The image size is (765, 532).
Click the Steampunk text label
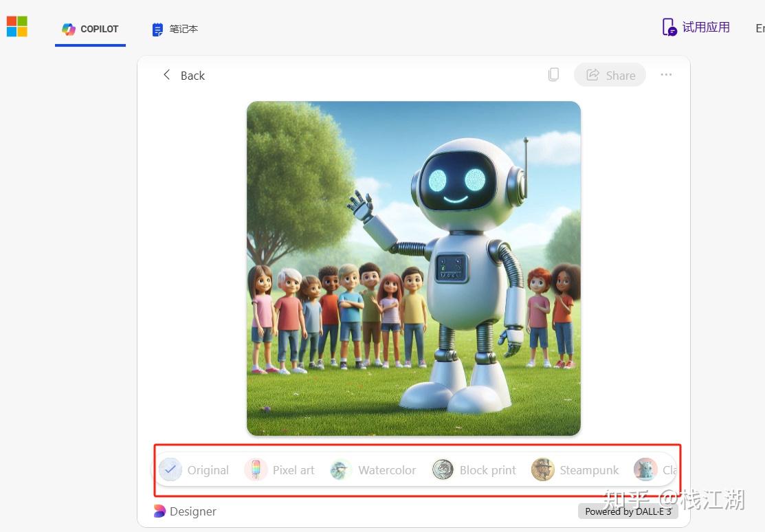(x=589, y=470)
